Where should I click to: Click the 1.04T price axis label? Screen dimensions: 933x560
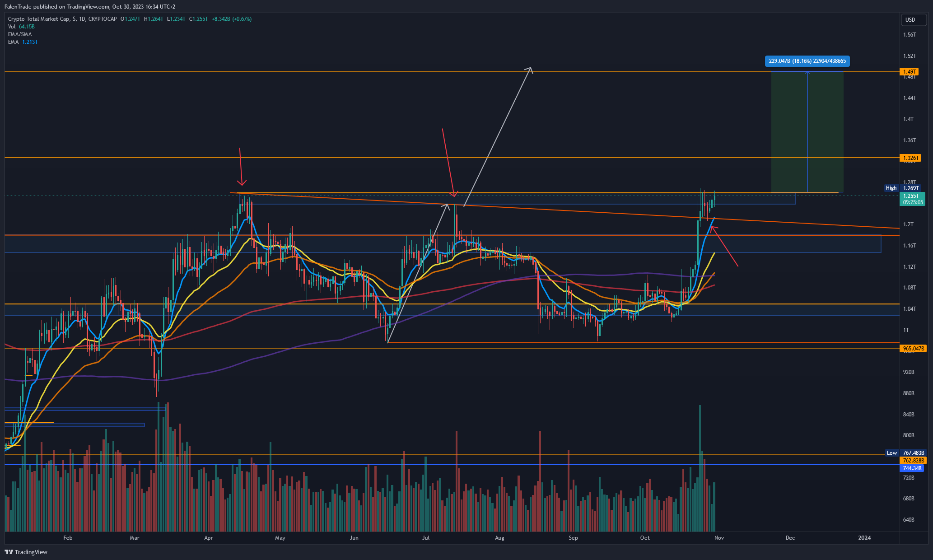coord(910,309)
